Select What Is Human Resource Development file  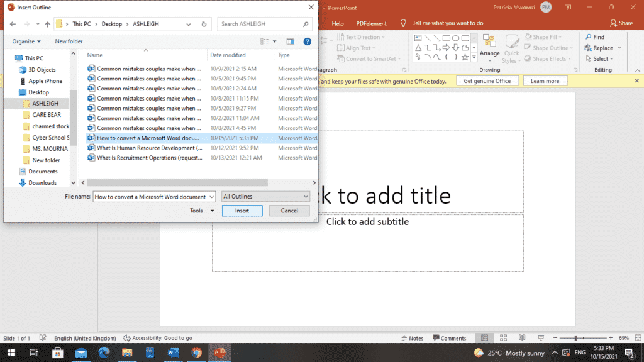(x=150, y=148)
